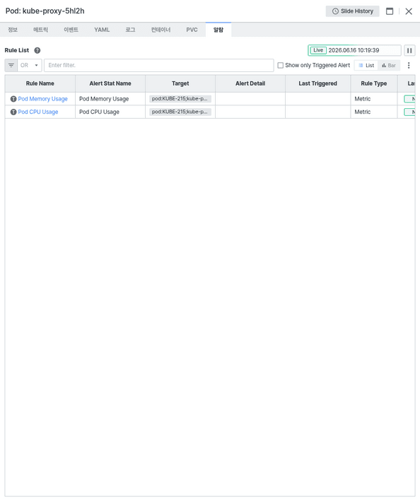
Task: Click the icon before Pod CPU Usage rule
Action: (x=13, y=112)
